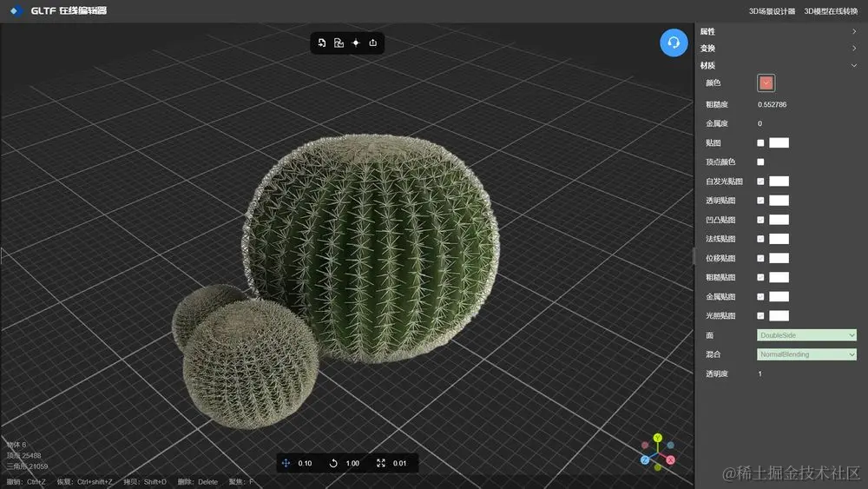Toggle the 凹凸贴图 bump map checkbox
Screen dimensions: 868x489
[760, 220]
